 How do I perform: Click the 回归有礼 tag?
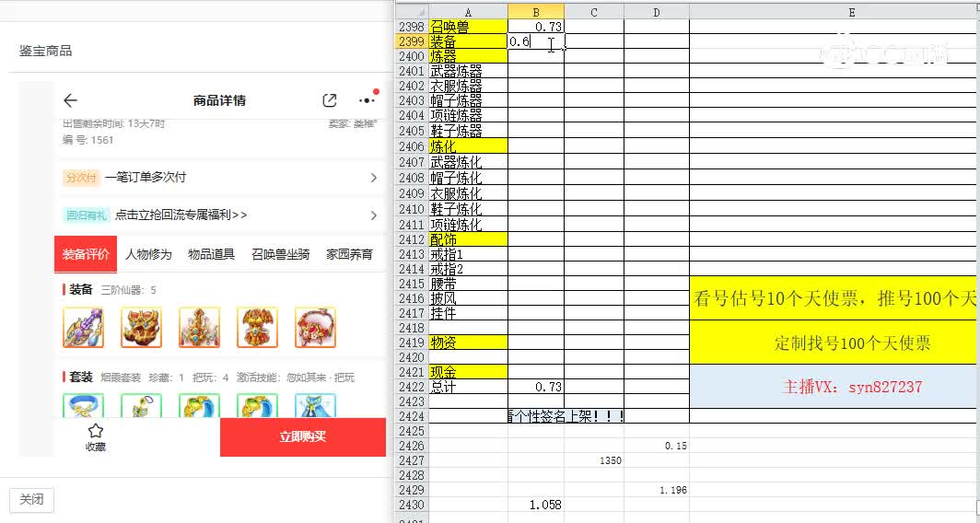(87, 215)
